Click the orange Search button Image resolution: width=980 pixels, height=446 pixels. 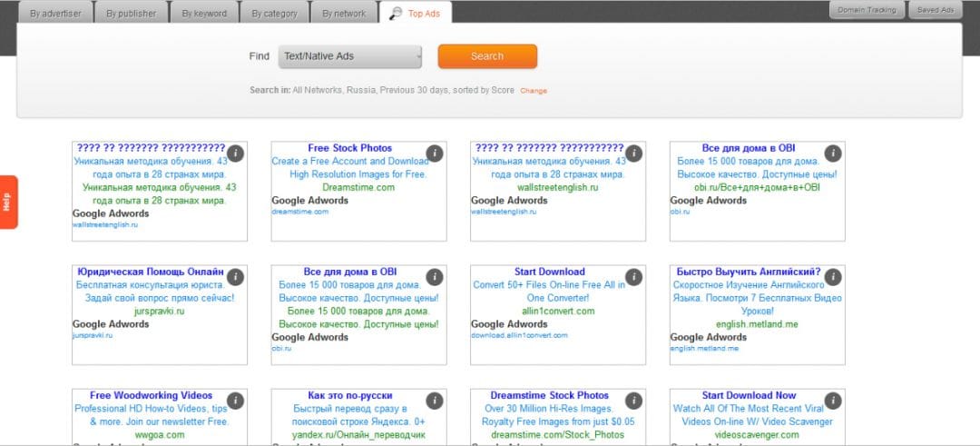point(487,56)
